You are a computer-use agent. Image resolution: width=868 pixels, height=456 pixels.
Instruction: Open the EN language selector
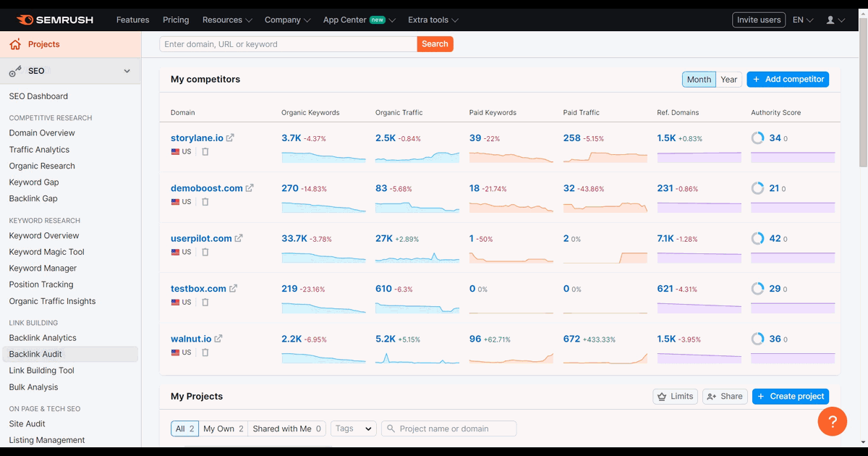click(803, 20)
